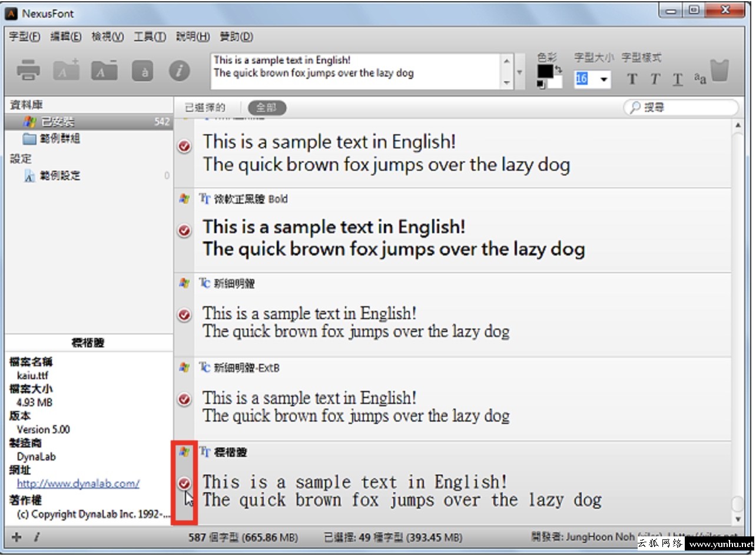The height and width of the screenshot is (557, 756).
Task: Toggle red checkmark of the topmost font row
Action: 184,146
